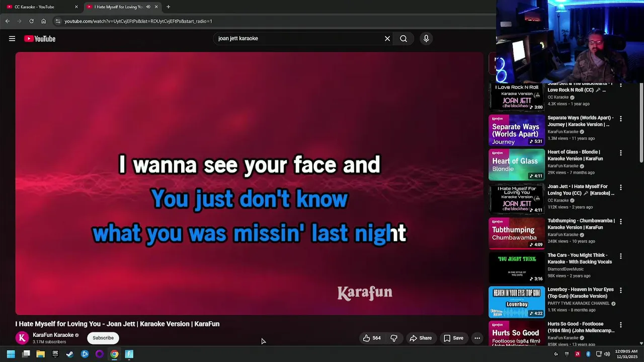Open The Cars - You Might Think title
The width and height of the screenshot is (644, 362).
[580, 258]
